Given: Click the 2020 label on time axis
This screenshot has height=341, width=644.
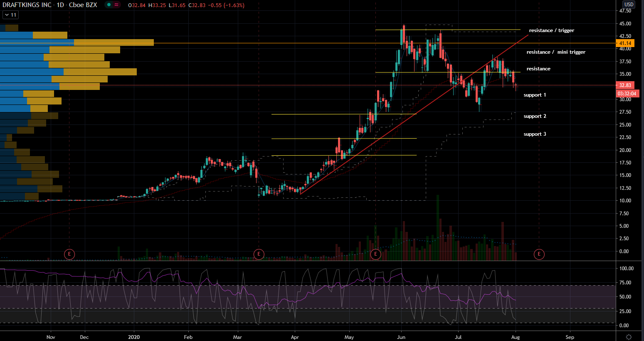Looking at the screenshot, I should pyautogui.click(x=134, y=337).
